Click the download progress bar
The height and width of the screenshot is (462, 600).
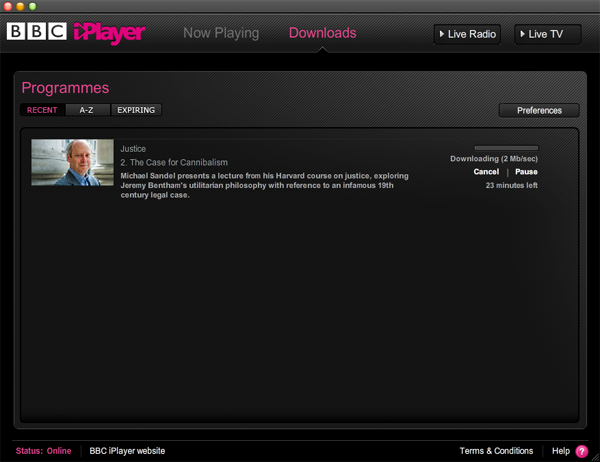click(x=506, y=148)
